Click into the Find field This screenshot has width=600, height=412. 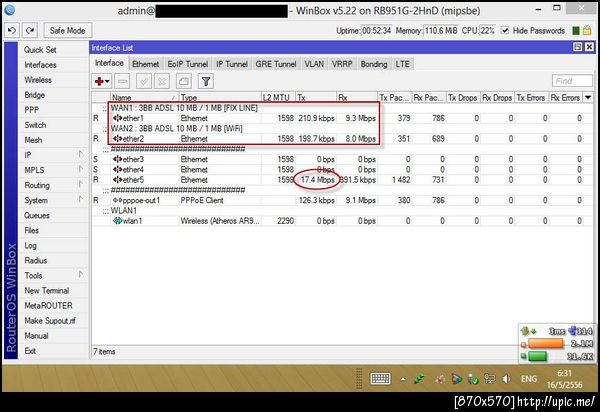coord(572,81)
